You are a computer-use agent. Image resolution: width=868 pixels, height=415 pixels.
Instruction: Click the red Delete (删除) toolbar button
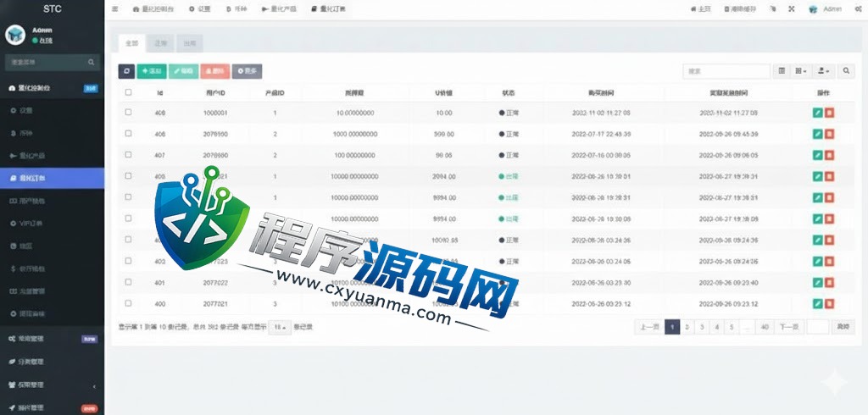215,71
